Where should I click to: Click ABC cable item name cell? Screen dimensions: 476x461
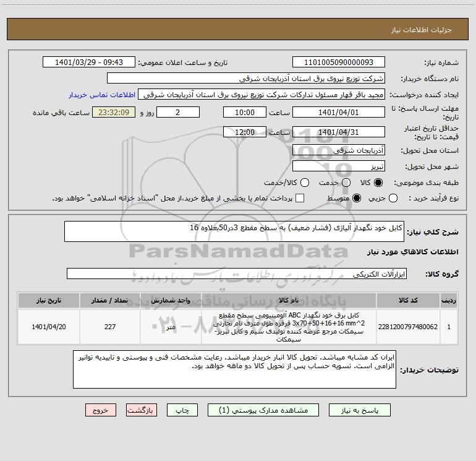tap(289, 327)
